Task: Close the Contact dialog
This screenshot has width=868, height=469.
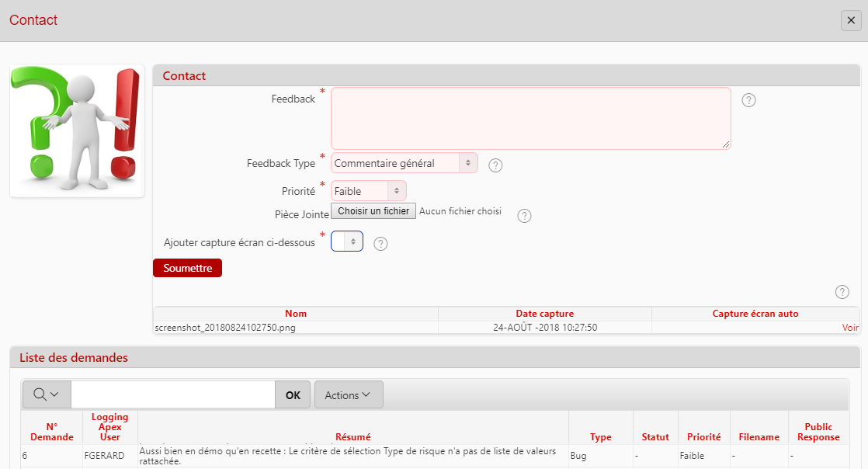Action: tap(851, 21)
